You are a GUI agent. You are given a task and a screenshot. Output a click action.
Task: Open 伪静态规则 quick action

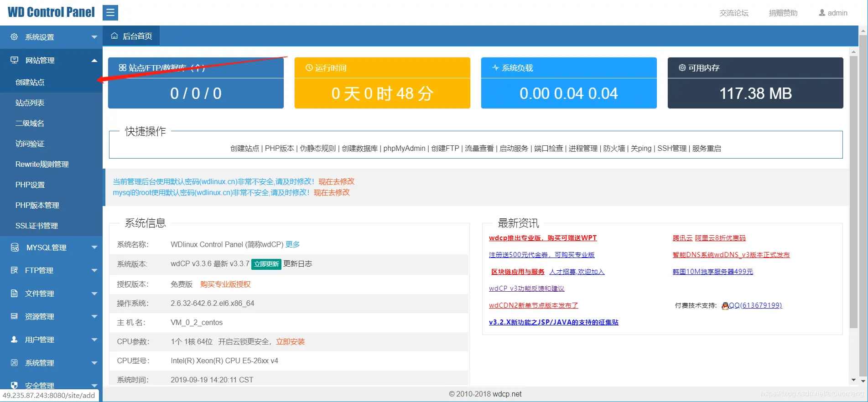coord(318,148)
